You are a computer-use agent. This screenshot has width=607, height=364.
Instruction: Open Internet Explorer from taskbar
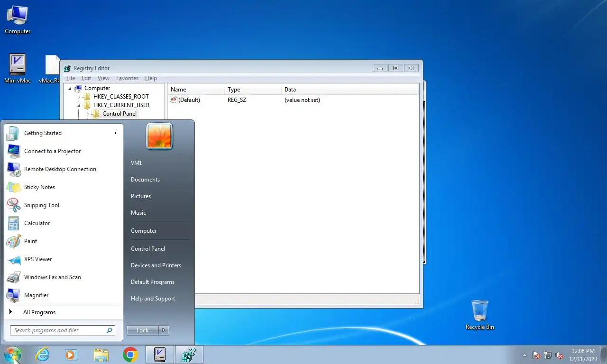(x=42, y=355)
